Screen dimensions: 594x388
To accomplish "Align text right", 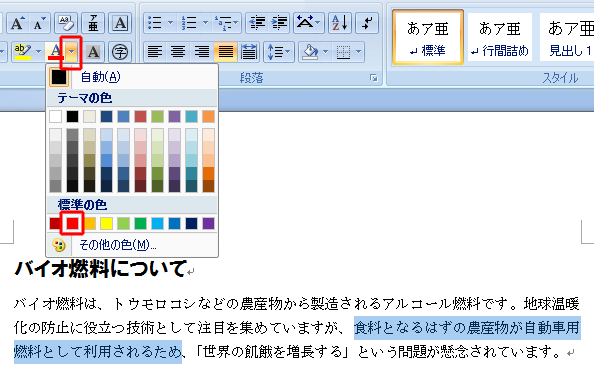I will point(202,52).
